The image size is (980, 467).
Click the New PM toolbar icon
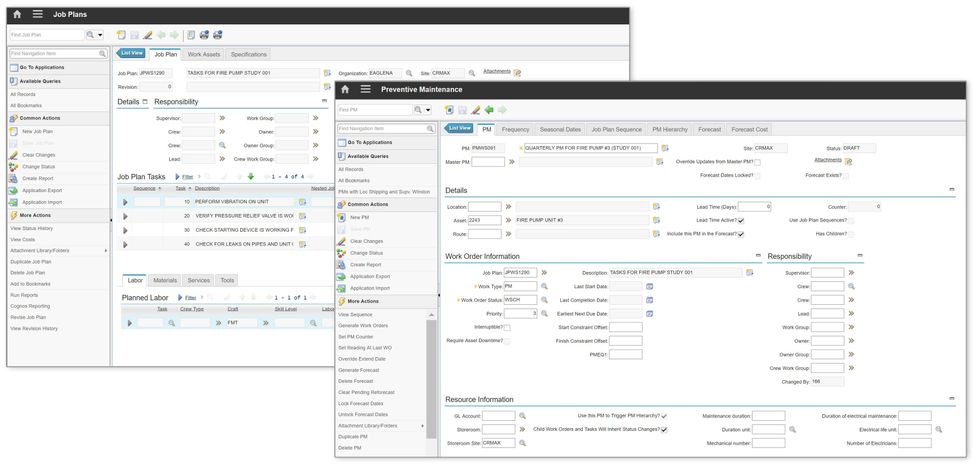click(x=450, y=110)
